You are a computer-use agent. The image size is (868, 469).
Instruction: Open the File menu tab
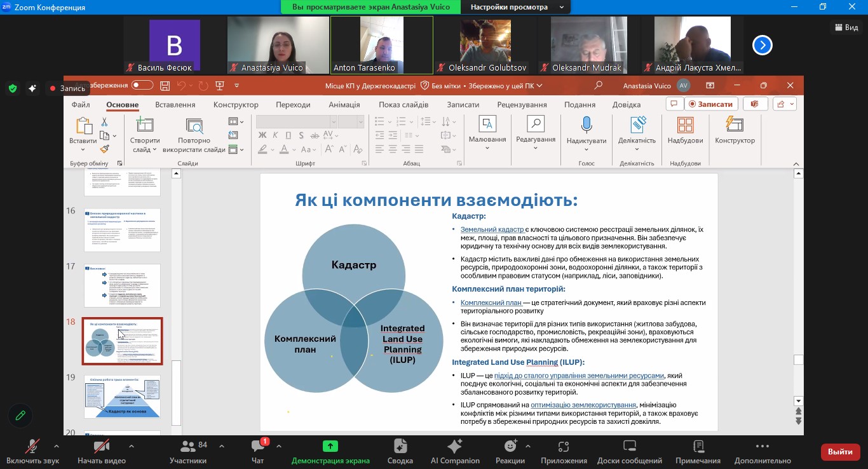(81, 105)
